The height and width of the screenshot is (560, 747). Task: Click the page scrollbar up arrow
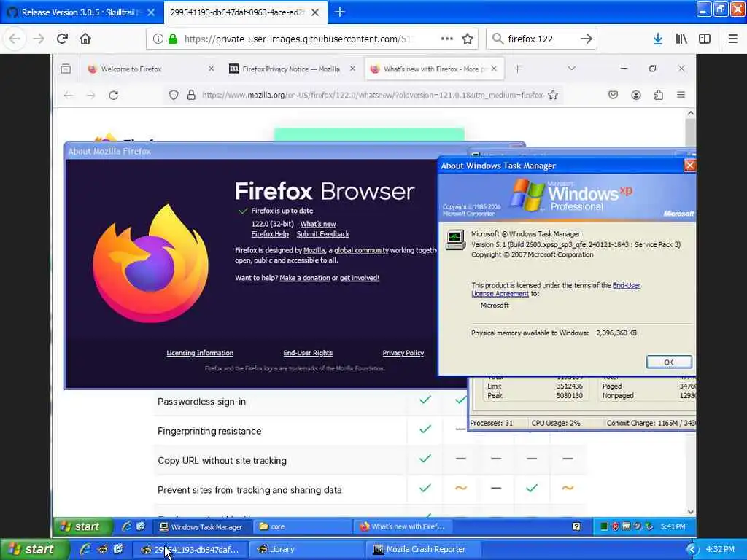point(690,113)
